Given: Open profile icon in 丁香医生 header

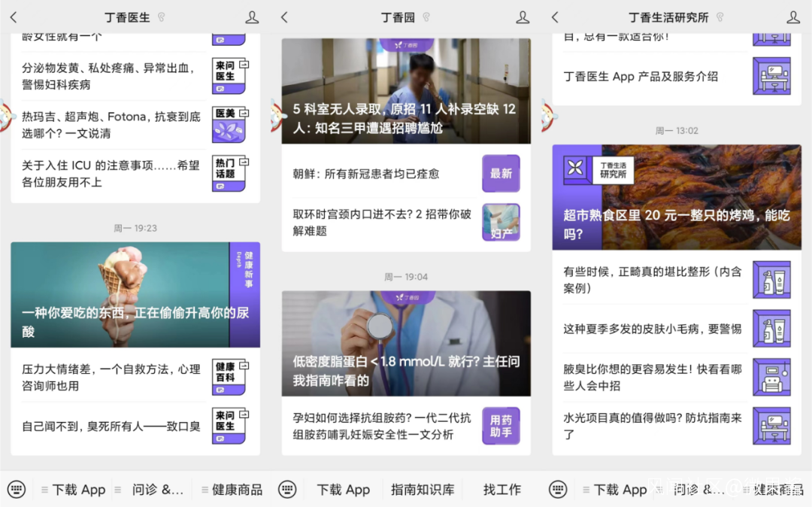Looking at the screenshot, I should (x=252, y=17).
